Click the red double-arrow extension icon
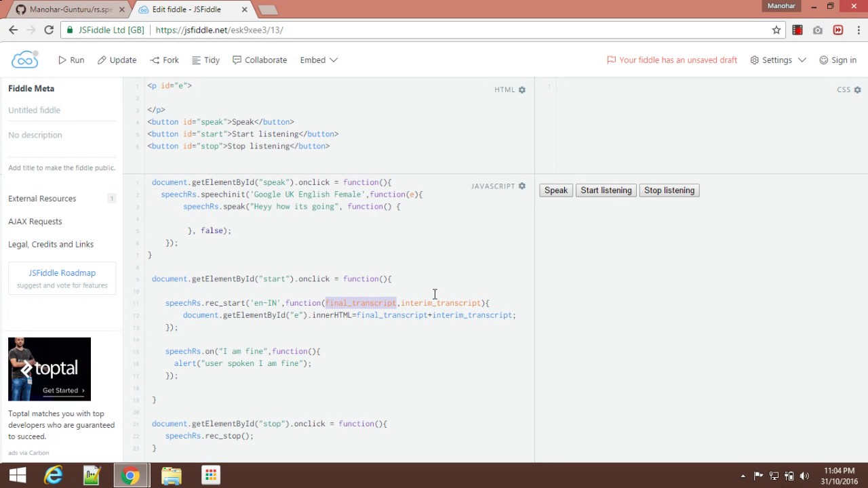Image resolution: width=868 pixels, height=488 pixels. point(838,30)
